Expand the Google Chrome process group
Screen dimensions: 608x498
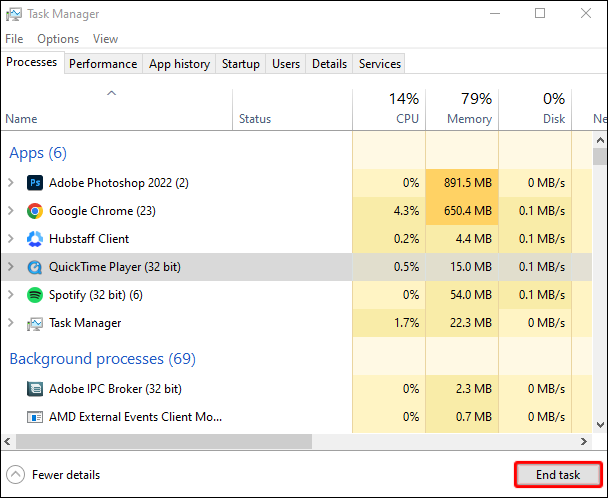[11, 211]
